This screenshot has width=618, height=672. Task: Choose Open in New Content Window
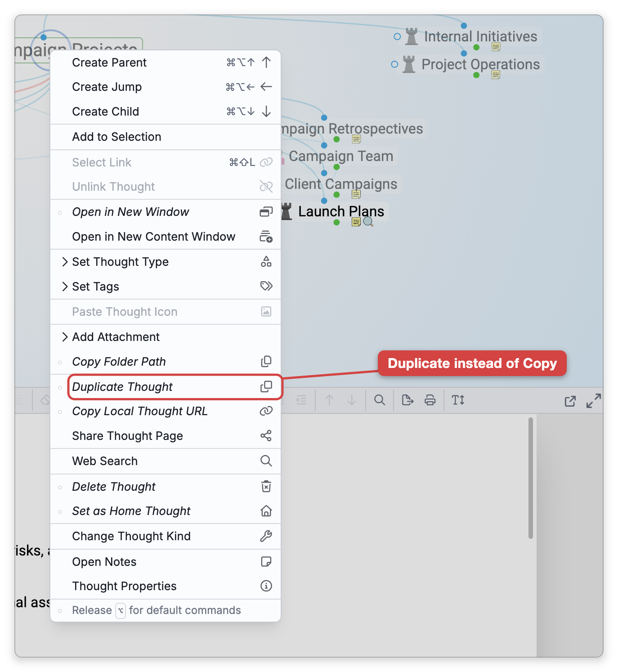coord(166,237)
